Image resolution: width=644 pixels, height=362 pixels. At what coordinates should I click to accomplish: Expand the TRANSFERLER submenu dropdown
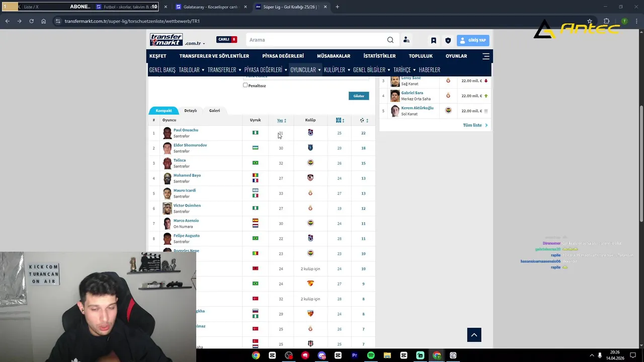click(x=224, y=70)
